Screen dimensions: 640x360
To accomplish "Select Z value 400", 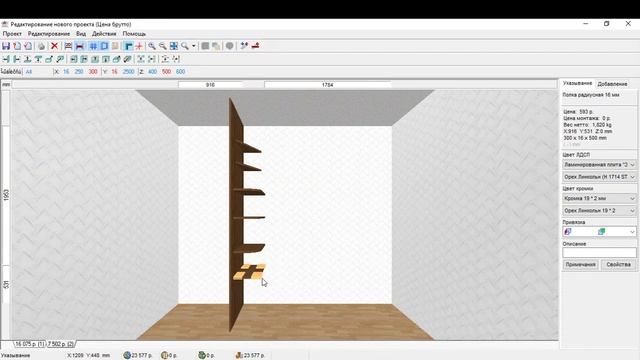I will click(152, 71).
